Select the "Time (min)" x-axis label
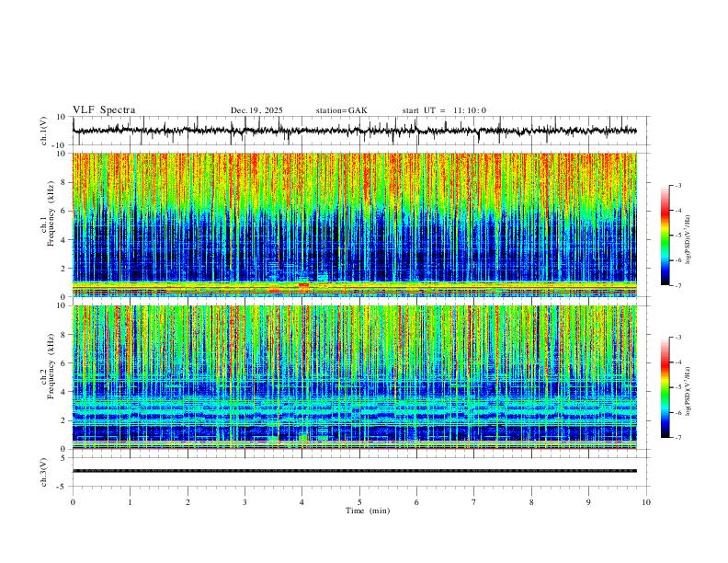Viewport: 728px width, 563px height. click(368, 511)
